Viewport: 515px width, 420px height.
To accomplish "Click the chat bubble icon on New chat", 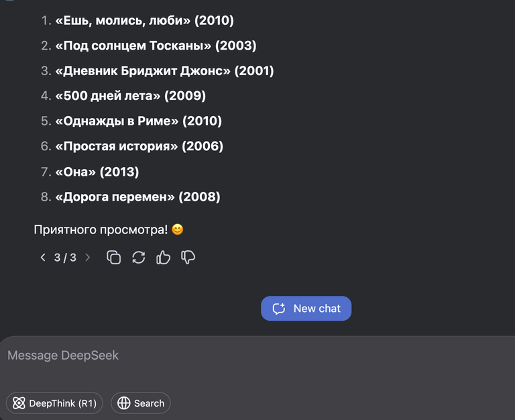I will coord(279,309).
